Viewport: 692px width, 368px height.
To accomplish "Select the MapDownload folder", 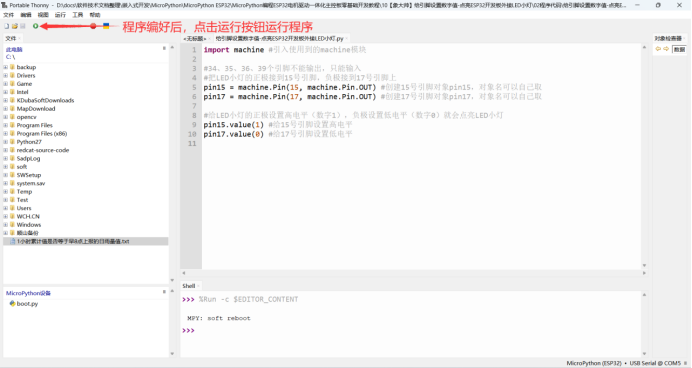I will point(36,109).
